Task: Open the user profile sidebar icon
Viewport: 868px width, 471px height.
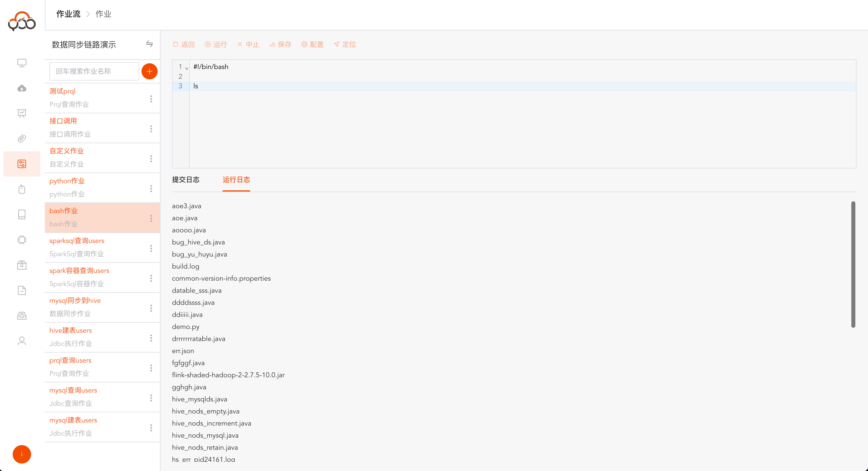Action: pyautogui.click(x=22, y=341)
